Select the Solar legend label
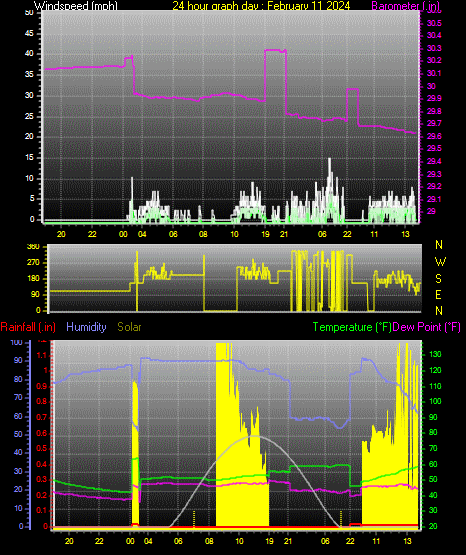Screen dimensions: 466x555 [x=129, y=327]
